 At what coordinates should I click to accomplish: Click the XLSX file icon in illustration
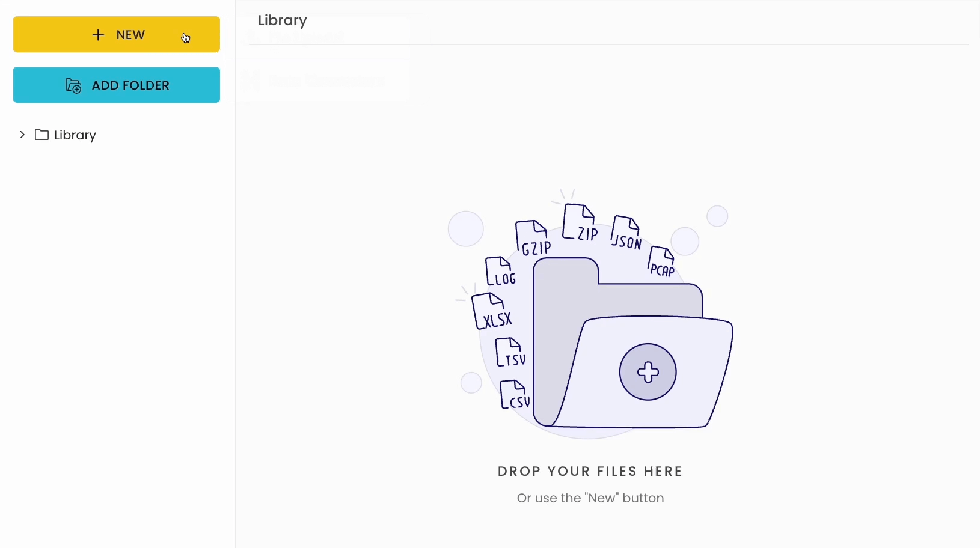click(491, 311)
